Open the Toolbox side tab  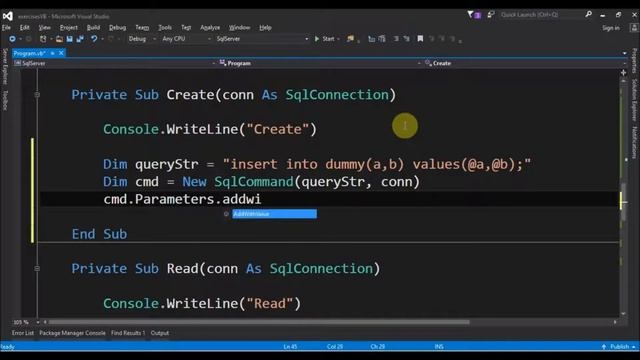pyautogui.click(x=5, y=100)
